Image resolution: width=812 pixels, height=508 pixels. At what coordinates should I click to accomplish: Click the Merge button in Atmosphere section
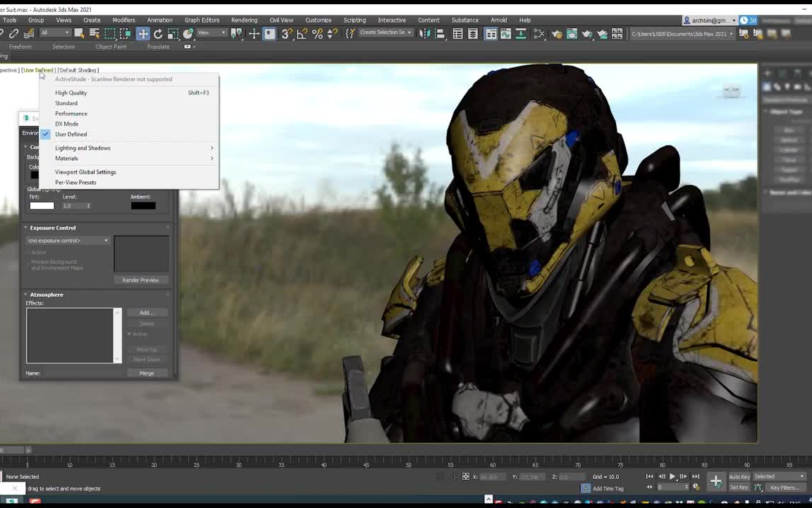point(146,373)
